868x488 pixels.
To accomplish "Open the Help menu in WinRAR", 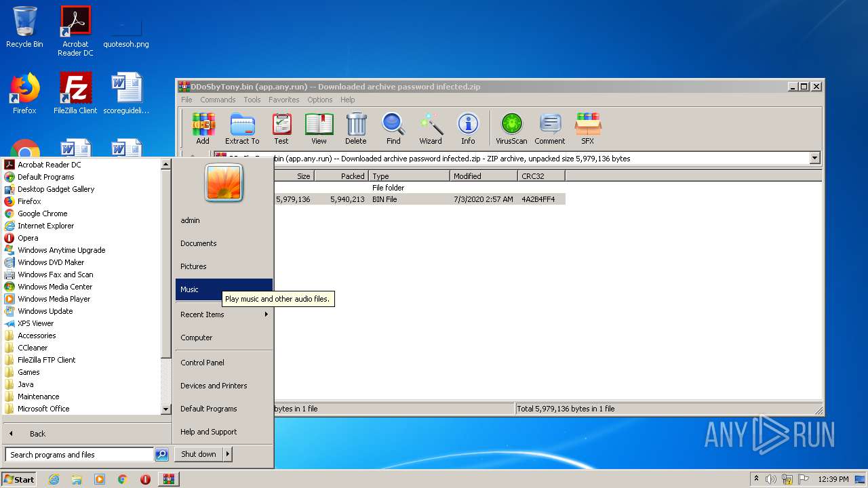I will tap(348, 100).
